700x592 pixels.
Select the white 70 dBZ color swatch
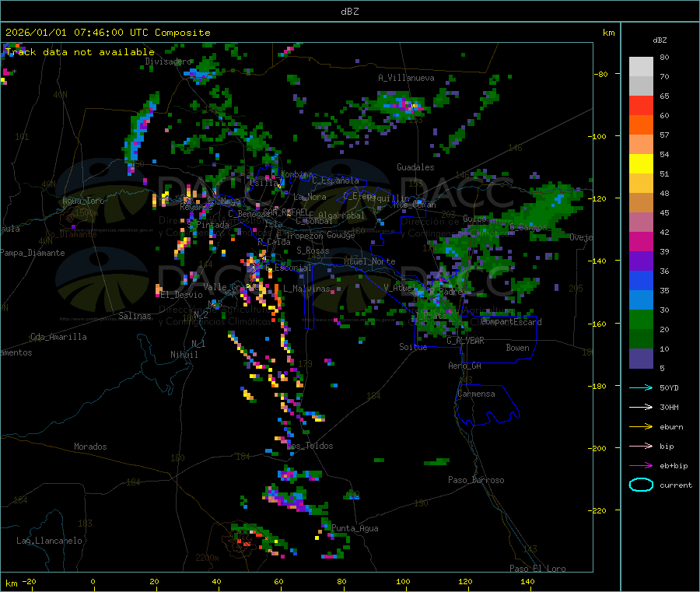(x=641, y=67)
